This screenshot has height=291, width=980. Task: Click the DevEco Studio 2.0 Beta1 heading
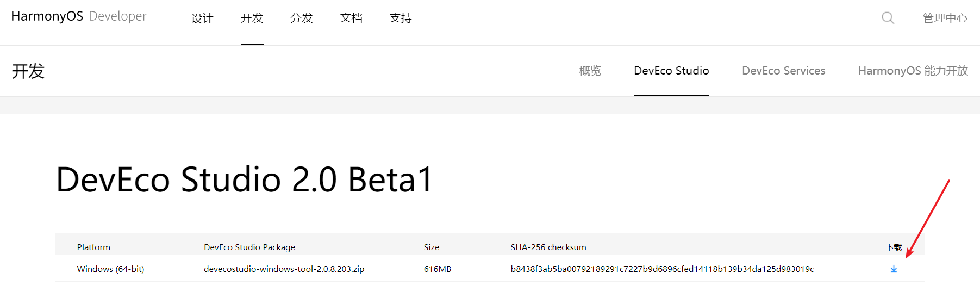[x=245, y=179]
